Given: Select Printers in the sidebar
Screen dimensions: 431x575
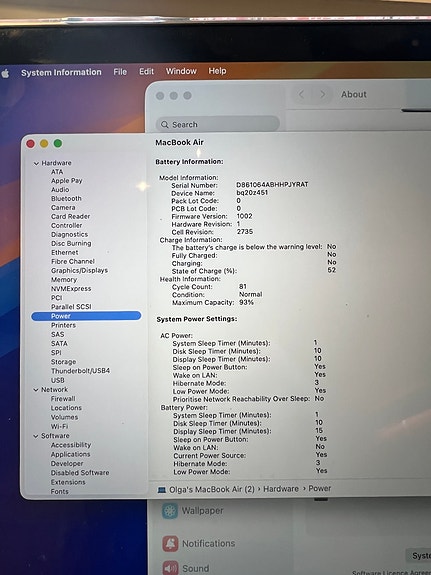Looking at the screenshot, I should coord(63,325).
